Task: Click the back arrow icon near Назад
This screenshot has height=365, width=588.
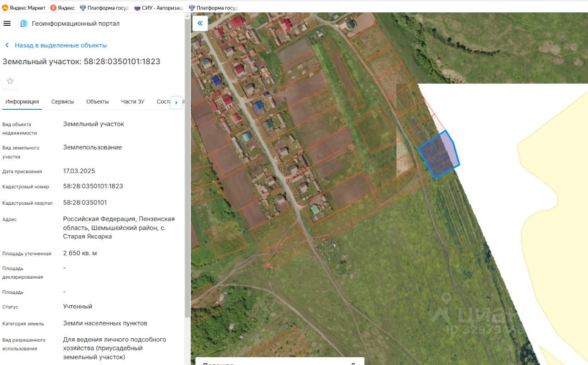Action: coord(7,45)
